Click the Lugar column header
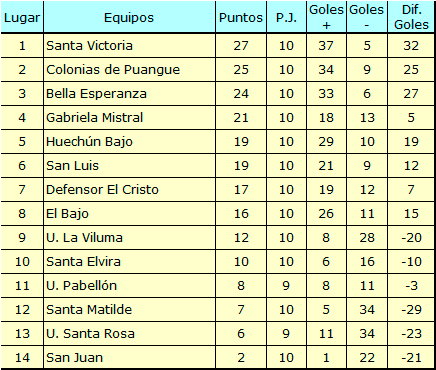The image size is (436, 370). 22,17
